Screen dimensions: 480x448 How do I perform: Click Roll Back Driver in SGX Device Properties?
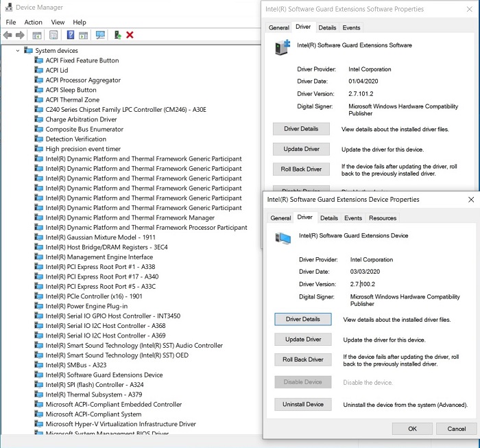click(303, 359)
